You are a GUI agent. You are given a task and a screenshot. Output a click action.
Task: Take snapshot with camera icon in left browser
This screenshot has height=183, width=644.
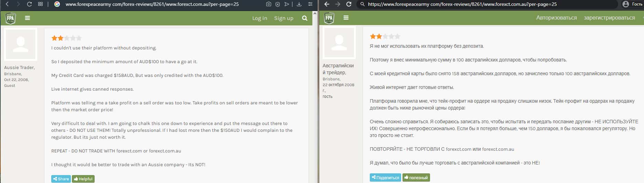coord(269,4)
